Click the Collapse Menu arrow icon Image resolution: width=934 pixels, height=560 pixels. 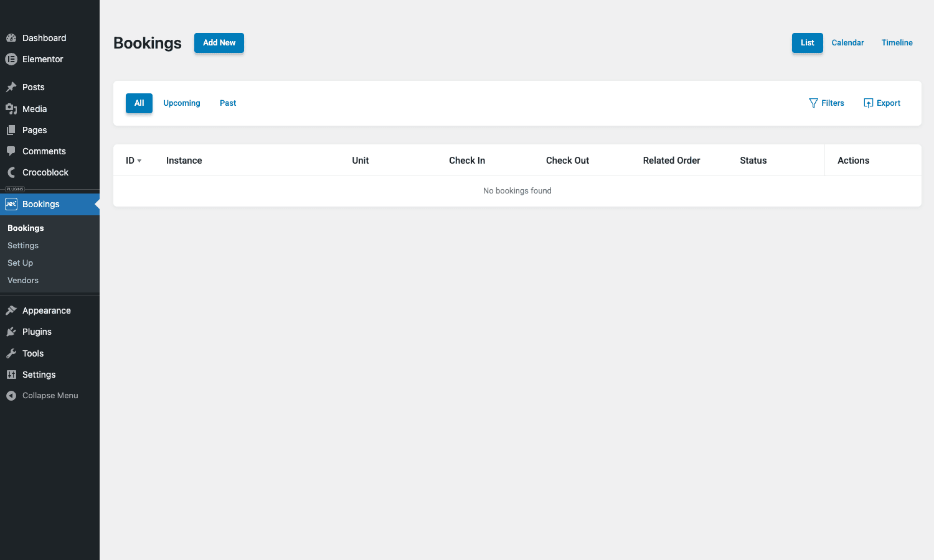[11, 396]
